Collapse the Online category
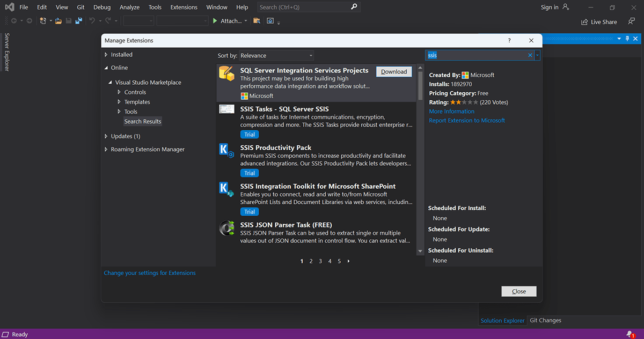This screenshot has width=644, height=339. [x=106, y=68]
